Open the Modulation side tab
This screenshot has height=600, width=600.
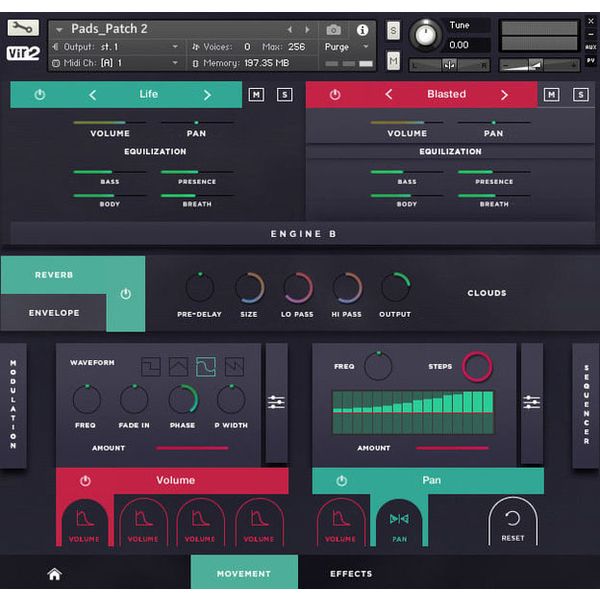(x=13, y=405)
